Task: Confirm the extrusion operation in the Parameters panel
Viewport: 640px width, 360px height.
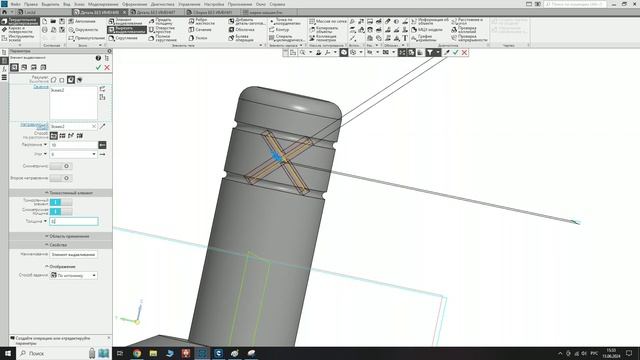Action: click(98, 67)
